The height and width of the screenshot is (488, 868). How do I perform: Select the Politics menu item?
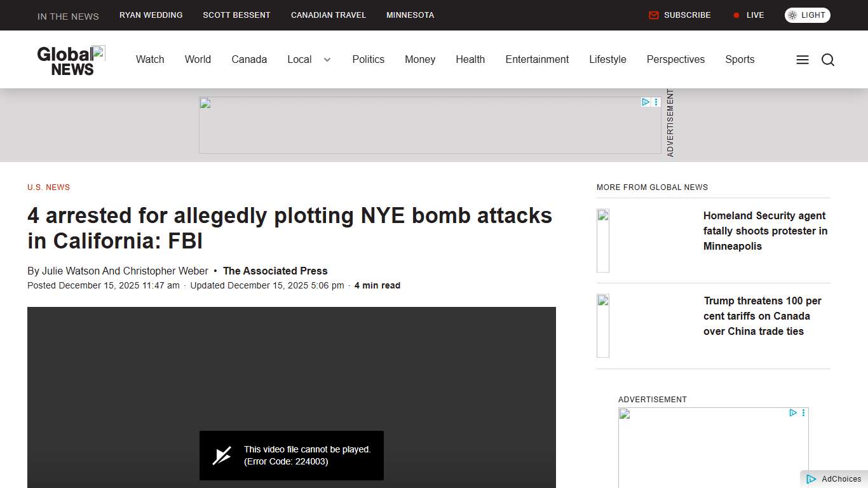[368, 59]
